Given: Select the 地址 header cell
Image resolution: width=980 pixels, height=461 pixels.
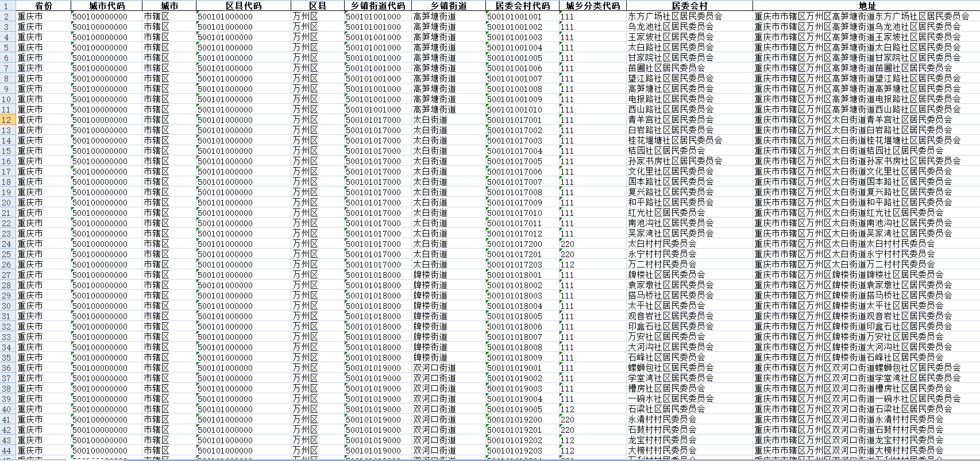Looking at the screenshot, I should [x=866, y=6].
